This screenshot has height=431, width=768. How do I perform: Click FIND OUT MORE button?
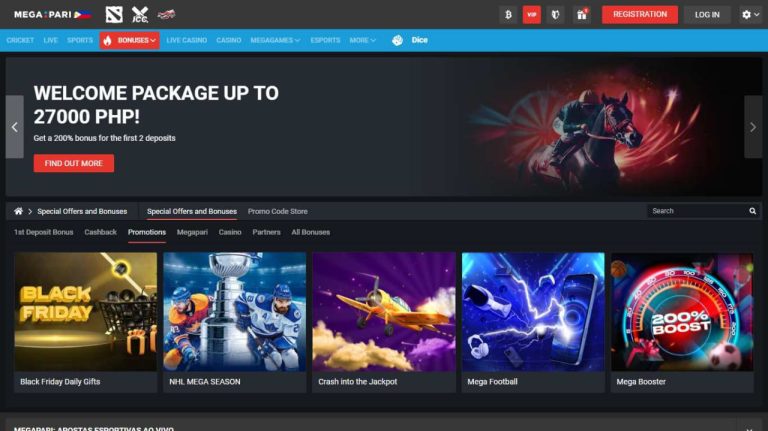click(73, 163)
